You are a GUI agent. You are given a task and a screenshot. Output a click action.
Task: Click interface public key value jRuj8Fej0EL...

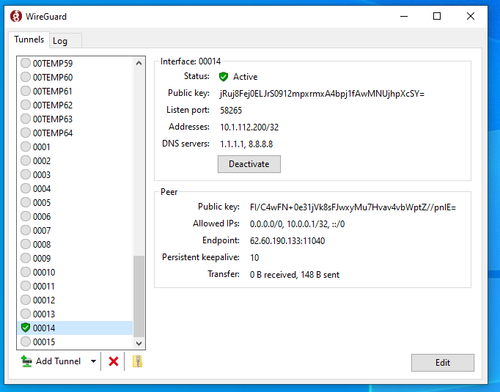(322, 94)
